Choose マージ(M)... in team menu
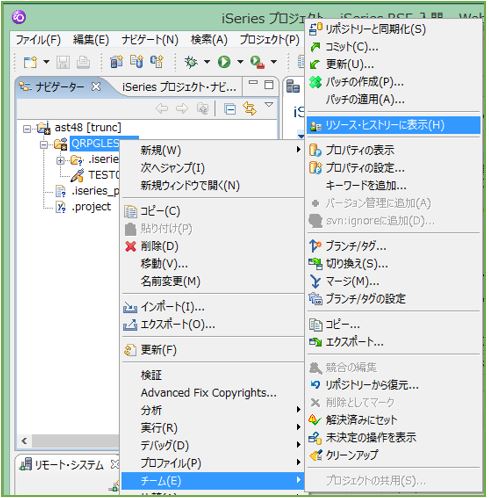The height and width of the screenshot is (498, 489). click(x=394, y=282)
